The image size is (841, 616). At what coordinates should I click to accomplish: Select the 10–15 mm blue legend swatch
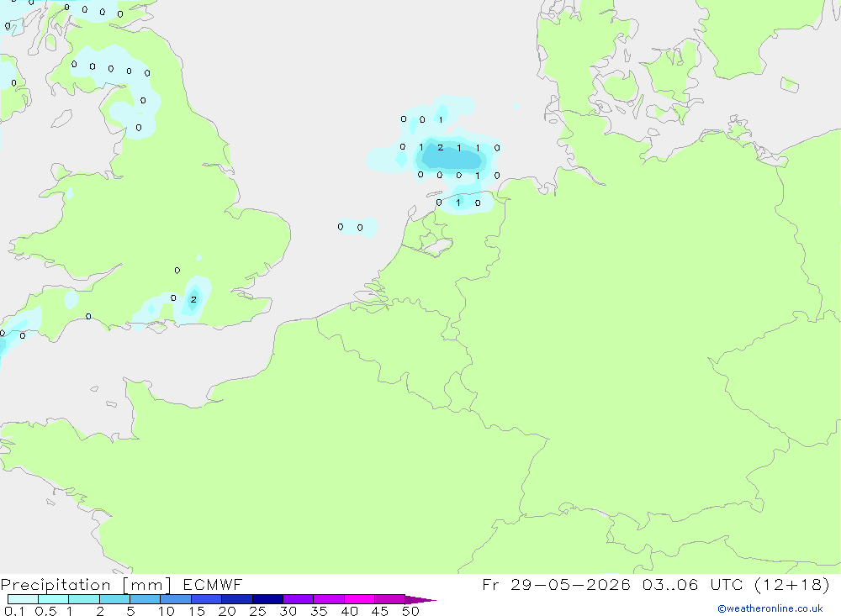point(176,599)
